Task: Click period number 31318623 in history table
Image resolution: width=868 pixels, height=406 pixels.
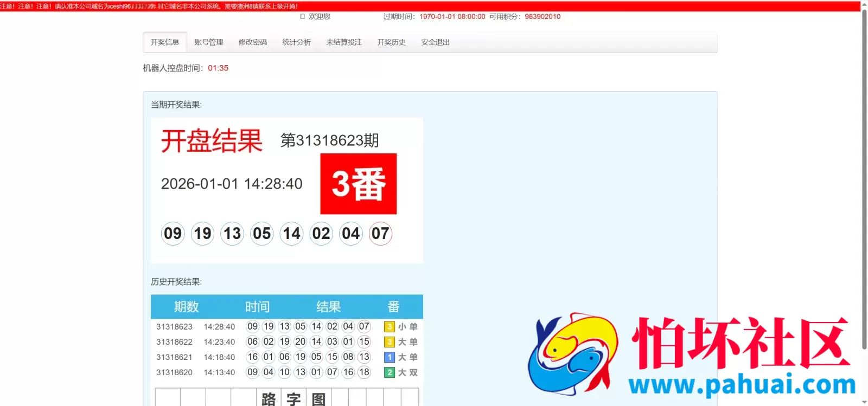Action: [174, 327]
